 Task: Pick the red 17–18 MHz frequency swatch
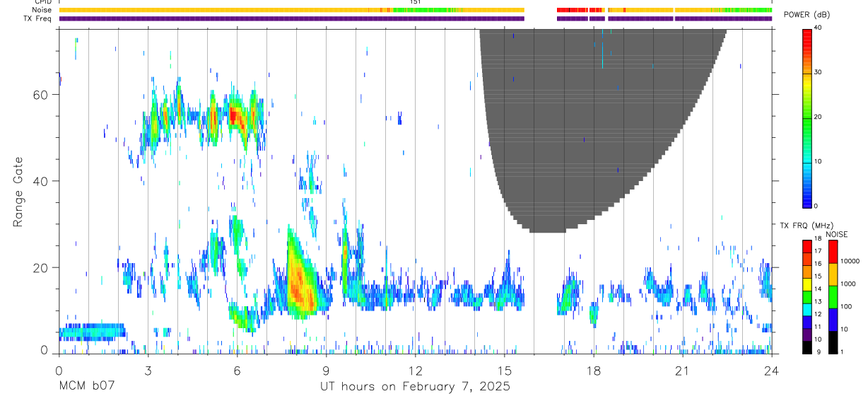pyautogui.click(x=807, y=245)
